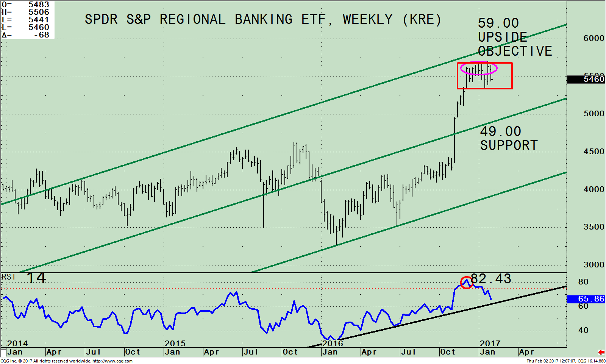Screen dimensions: 606x364
Task: Click the 2017 year marker on time axis
Action: pyautogui.click(x=490, y=344)
